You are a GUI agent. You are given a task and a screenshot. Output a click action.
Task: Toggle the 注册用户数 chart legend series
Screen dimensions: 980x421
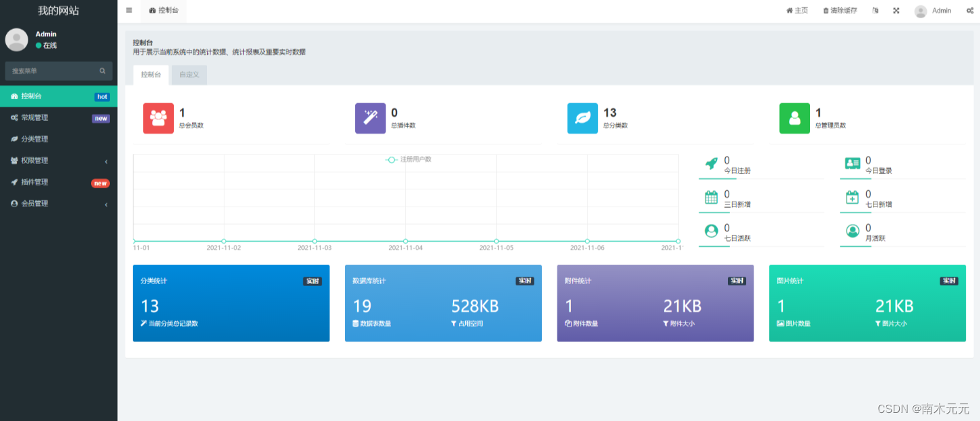point(408,159)
